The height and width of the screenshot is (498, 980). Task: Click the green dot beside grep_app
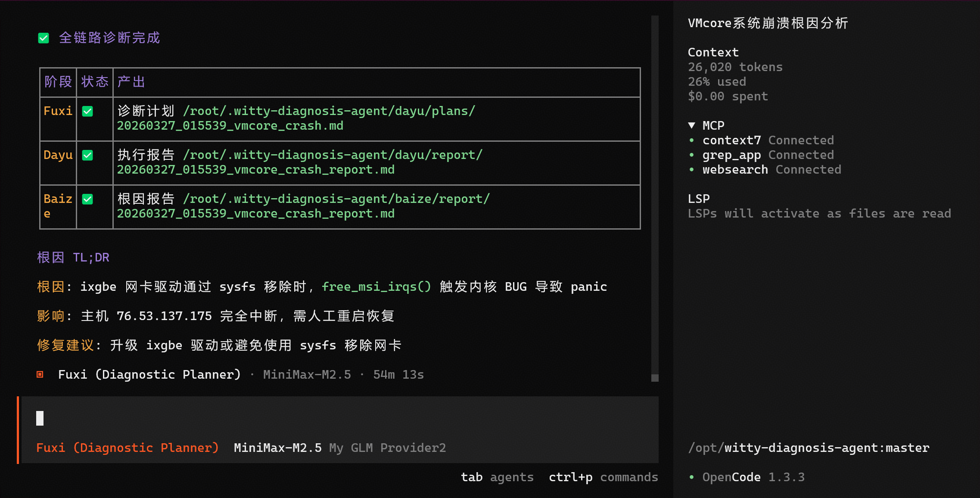(691, 155)
